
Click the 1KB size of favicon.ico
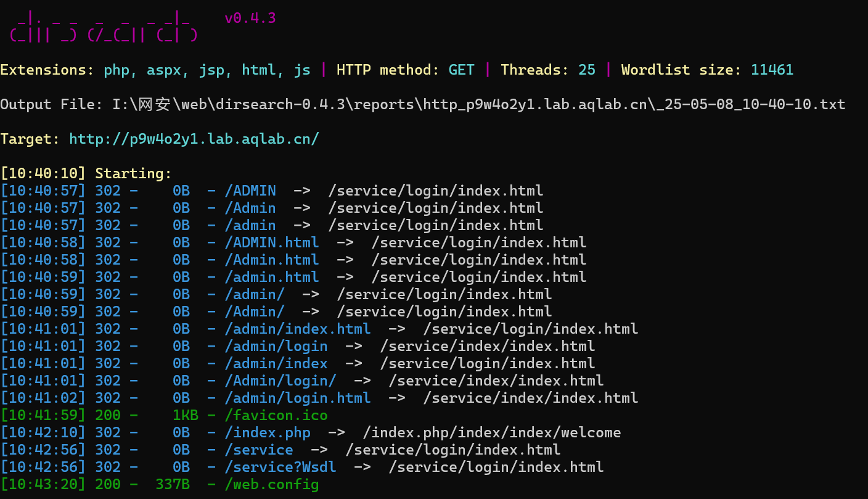(x=186, y=415)
